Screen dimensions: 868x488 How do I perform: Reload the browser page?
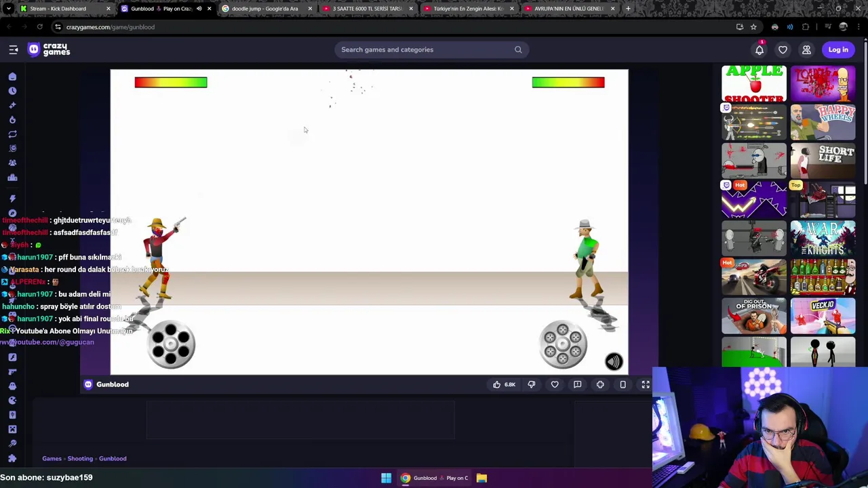(x=39, y=27)
